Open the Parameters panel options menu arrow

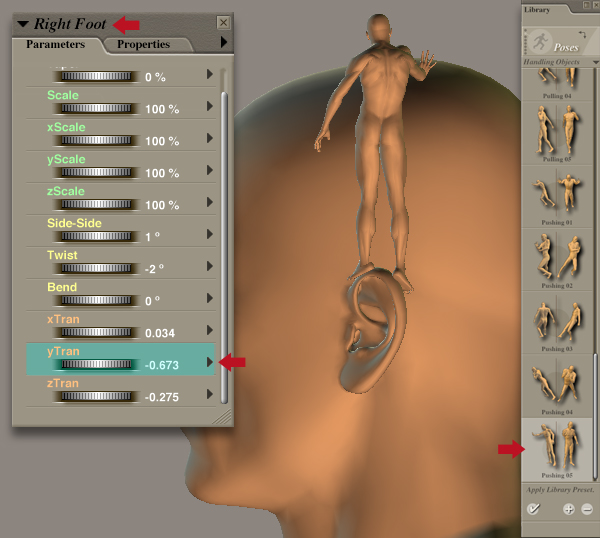[224, 42]
